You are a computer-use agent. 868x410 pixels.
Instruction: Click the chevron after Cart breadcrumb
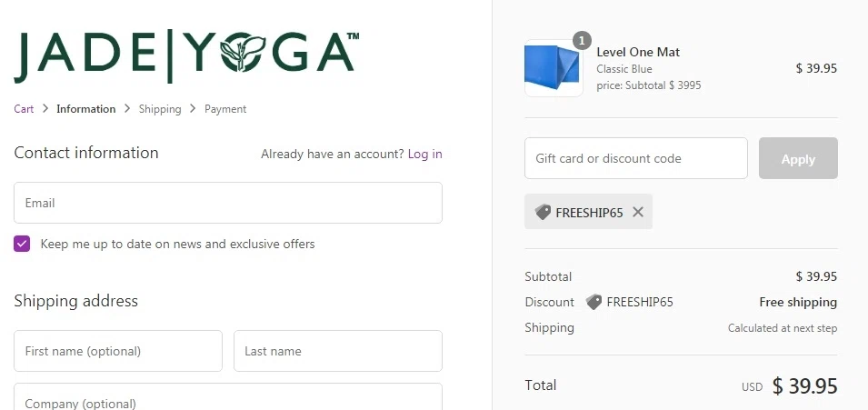[45, 109]
